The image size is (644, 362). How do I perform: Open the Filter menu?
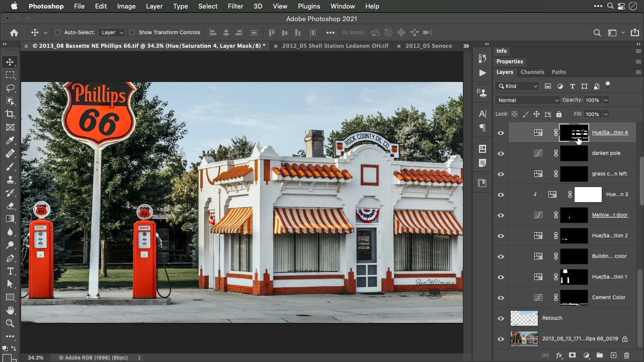235,6
